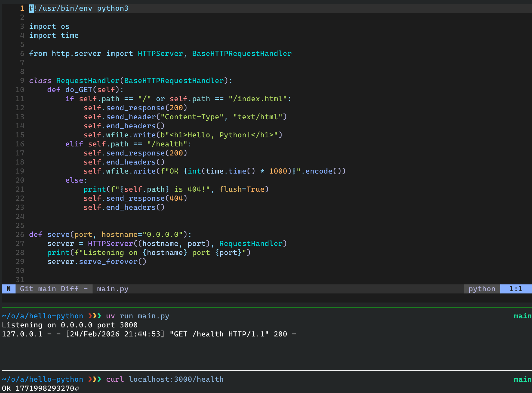Click the "OK 1771998293270" curl output
The width and height of the screenshot is (532, 393).
point(38,388)
